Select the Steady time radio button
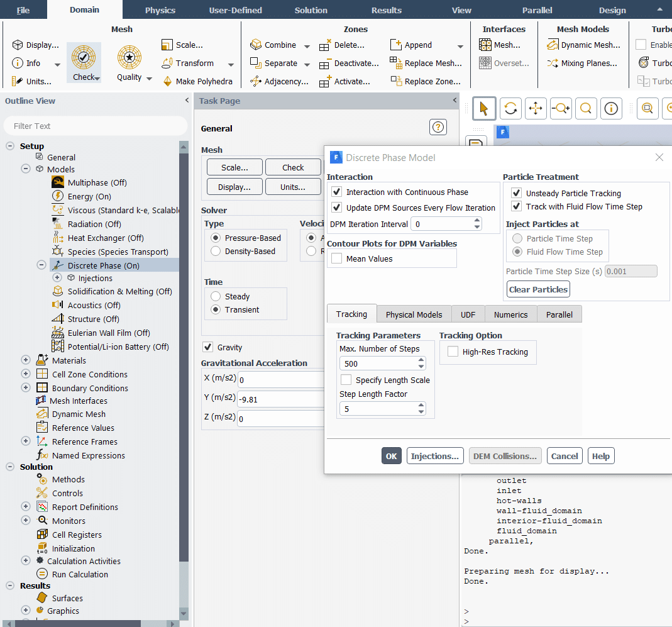This screenshot has height=627, width=672. [216, 296]
